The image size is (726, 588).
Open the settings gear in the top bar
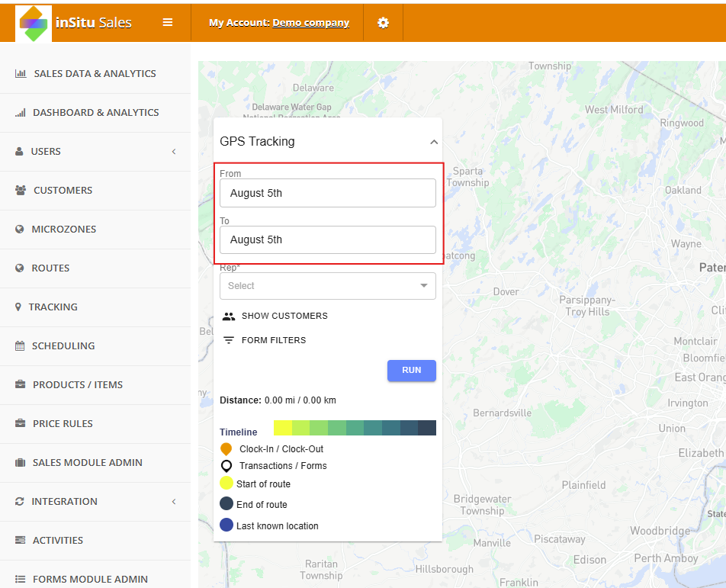(384, 22)
